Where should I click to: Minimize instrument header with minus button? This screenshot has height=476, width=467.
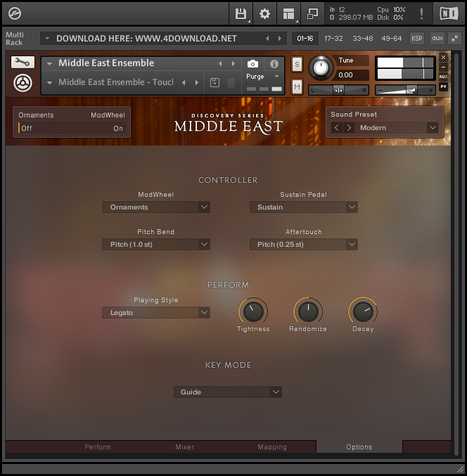(443, 67)
